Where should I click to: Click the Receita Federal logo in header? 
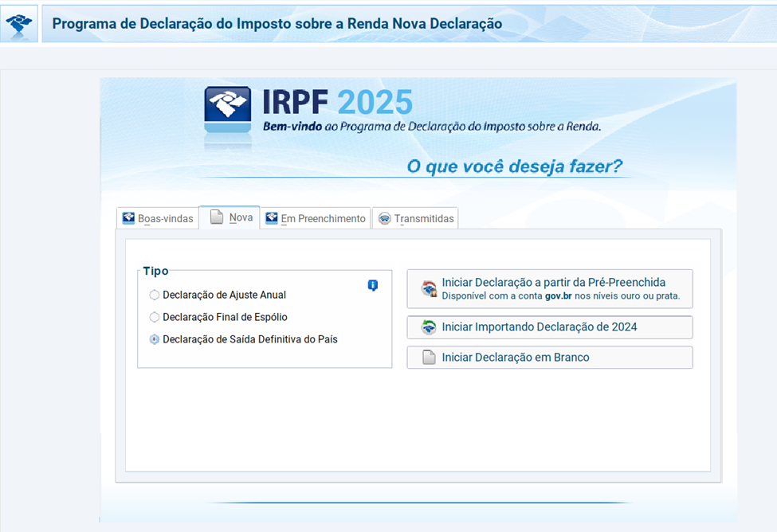tap(19, 24)
